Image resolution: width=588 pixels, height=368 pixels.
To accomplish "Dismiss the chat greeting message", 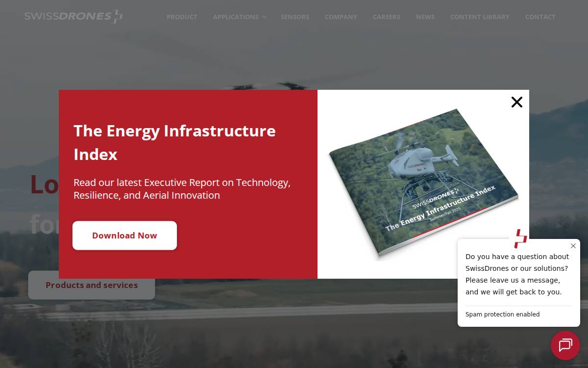I will [573, 246].
